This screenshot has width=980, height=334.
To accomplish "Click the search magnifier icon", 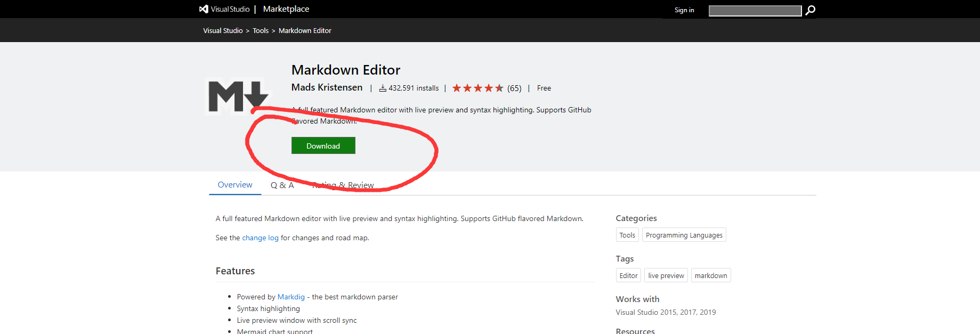I will point(810,10).
